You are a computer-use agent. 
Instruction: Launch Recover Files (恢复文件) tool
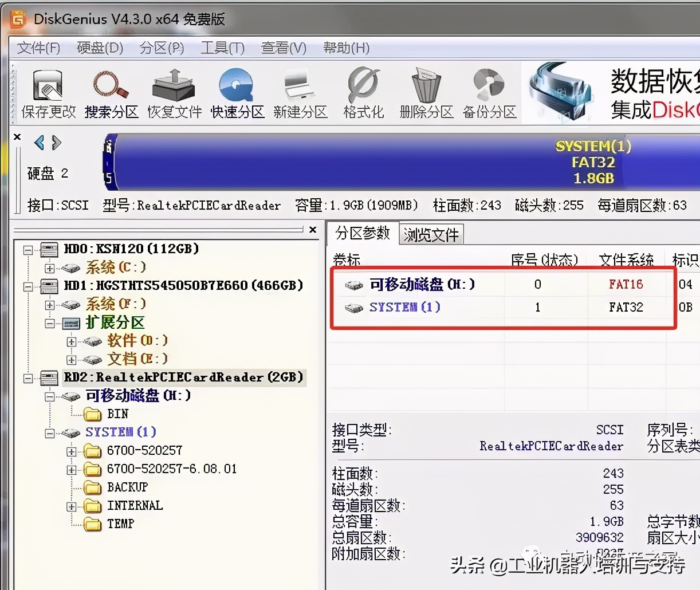174,94
